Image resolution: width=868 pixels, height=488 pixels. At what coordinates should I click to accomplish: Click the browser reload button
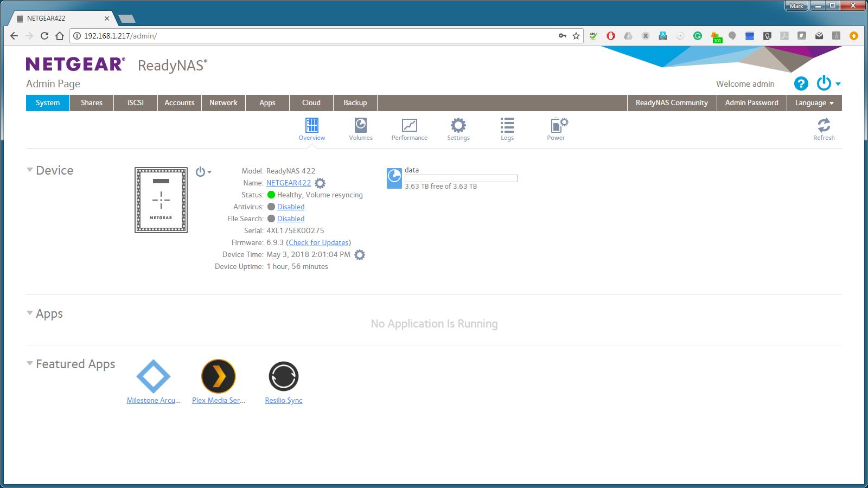coord(44,36)
